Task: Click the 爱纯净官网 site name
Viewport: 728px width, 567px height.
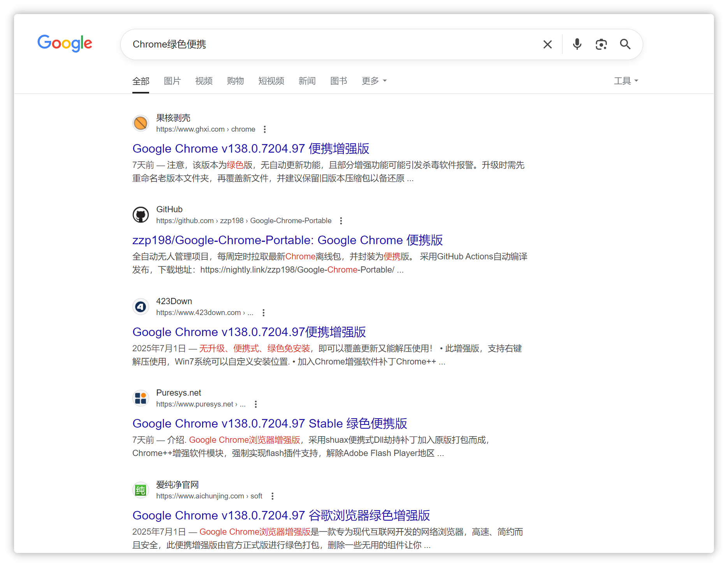Action: tap(178, 485)
